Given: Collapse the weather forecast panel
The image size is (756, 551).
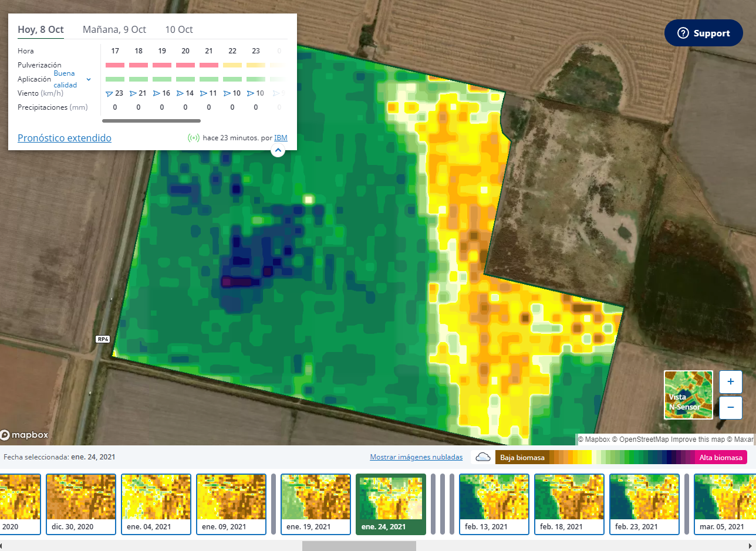Looking at the screenshot, I should click(278, 151).
